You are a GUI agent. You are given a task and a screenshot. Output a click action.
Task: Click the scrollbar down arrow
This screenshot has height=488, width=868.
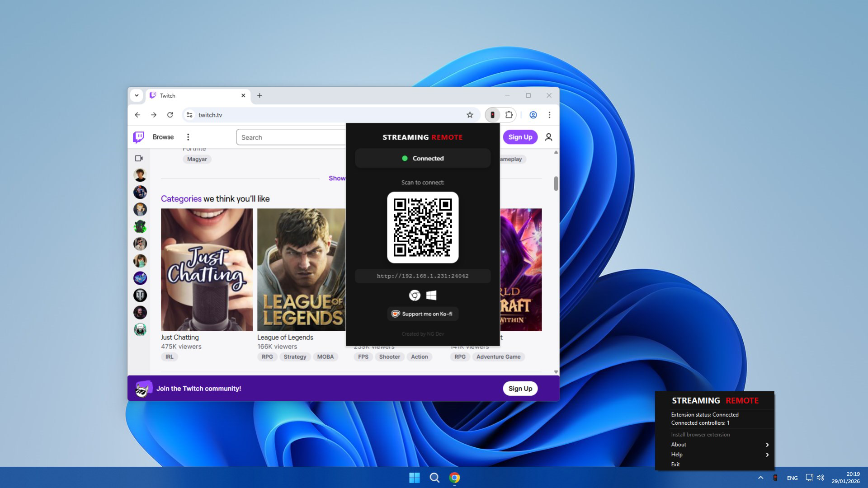(556, 372)
